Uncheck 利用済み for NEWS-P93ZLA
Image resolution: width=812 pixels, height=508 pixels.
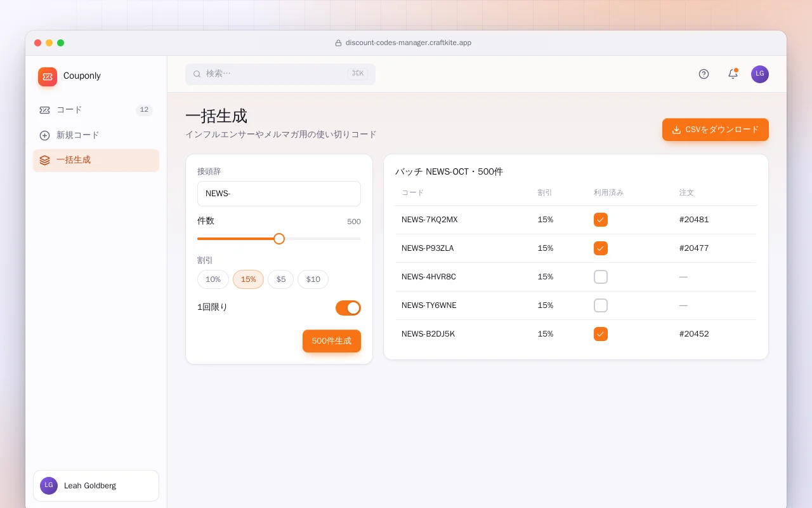(601, 248)
